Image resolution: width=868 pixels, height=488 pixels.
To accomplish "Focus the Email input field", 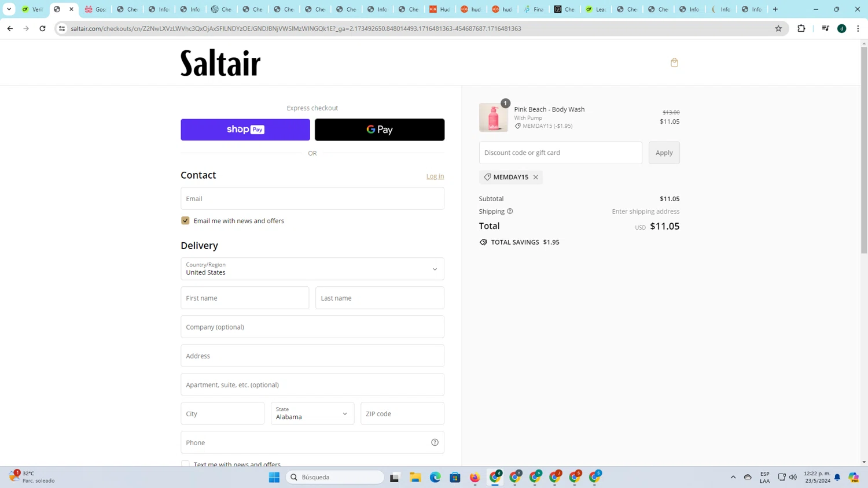I will (312, 198).
